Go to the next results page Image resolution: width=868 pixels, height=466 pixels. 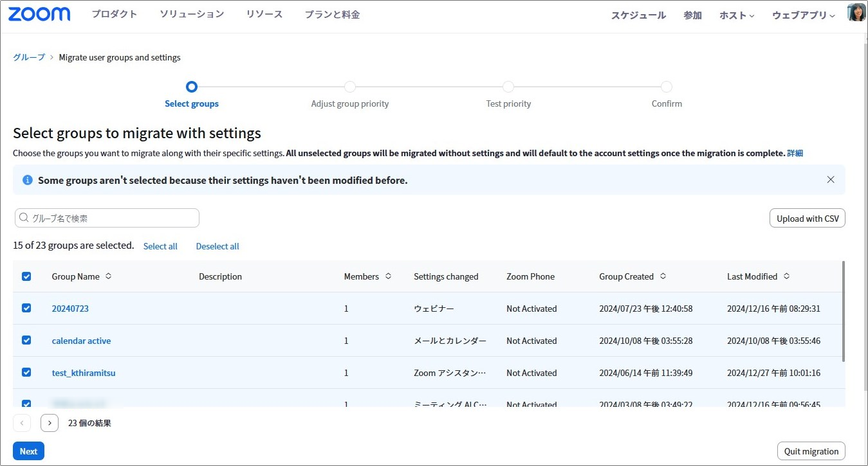point(50,423)
